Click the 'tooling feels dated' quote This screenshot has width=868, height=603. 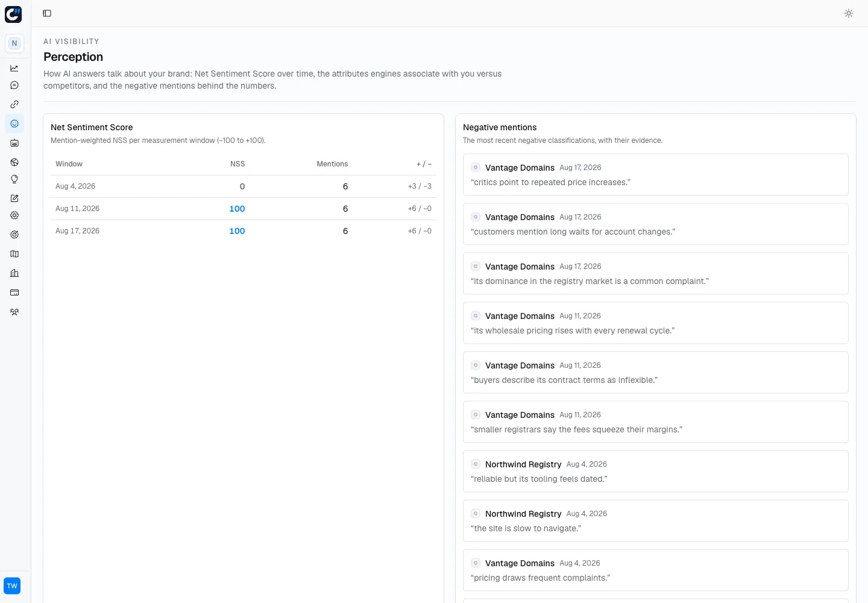(x=539, y=479)
